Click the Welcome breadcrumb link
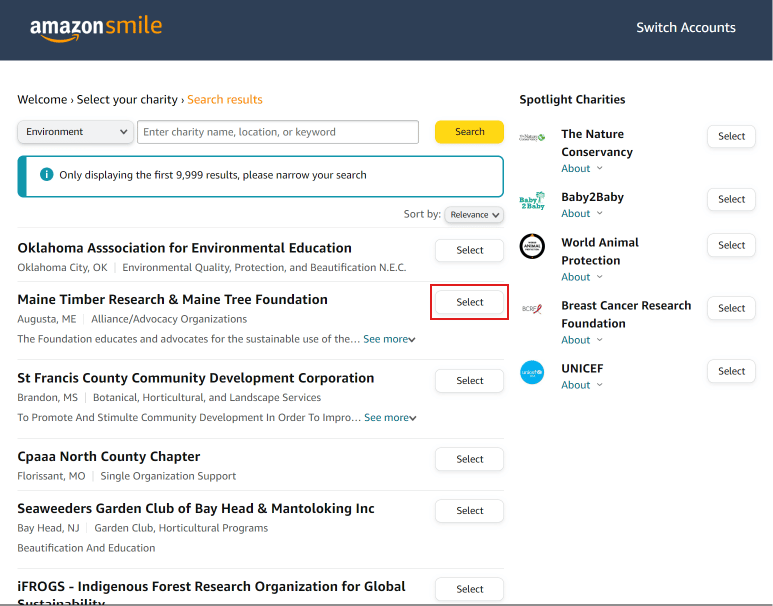 (x=42, y=100)
